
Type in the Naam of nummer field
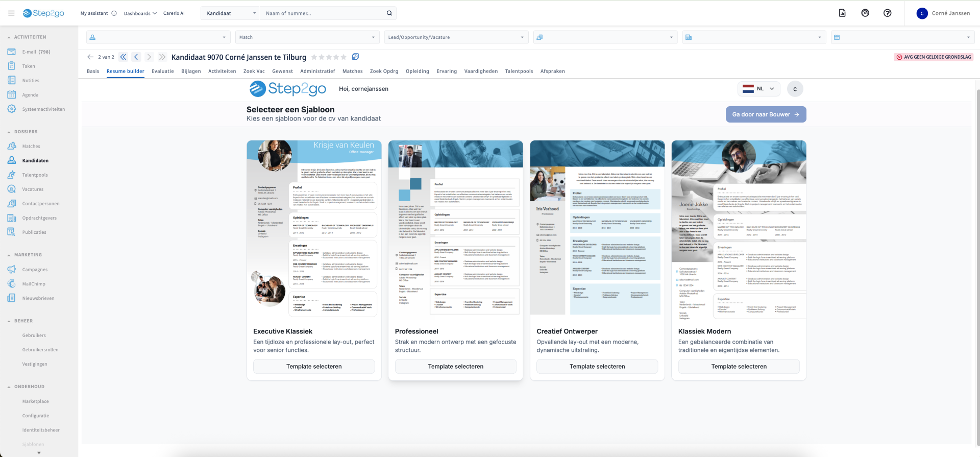322,13
